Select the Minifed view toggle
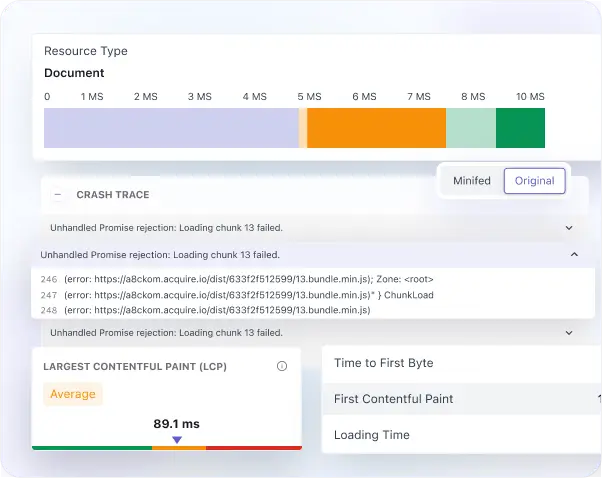602x478 pixels. click(x=472, y=180)
